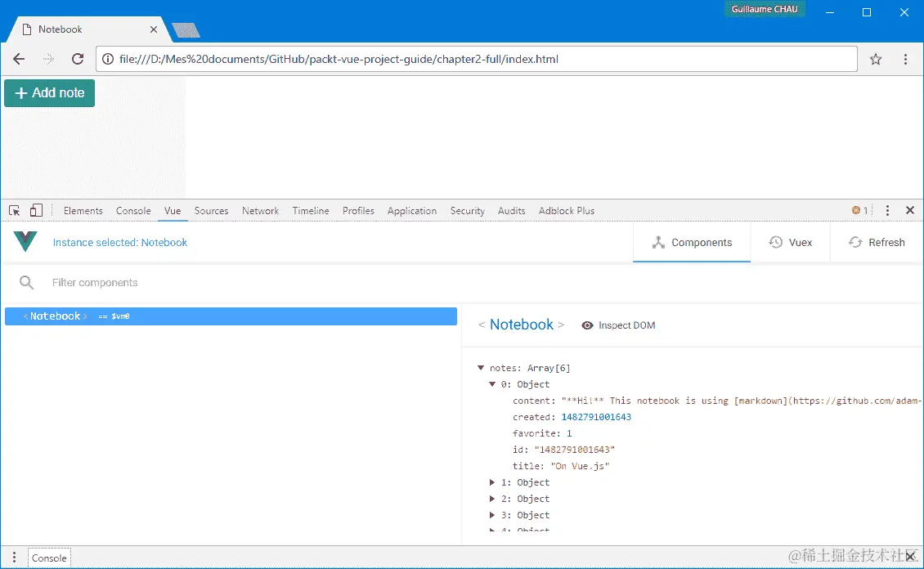Viewport: 924px width, 569px height.
Task: Click the Add note button
Action: coord(50,93)
